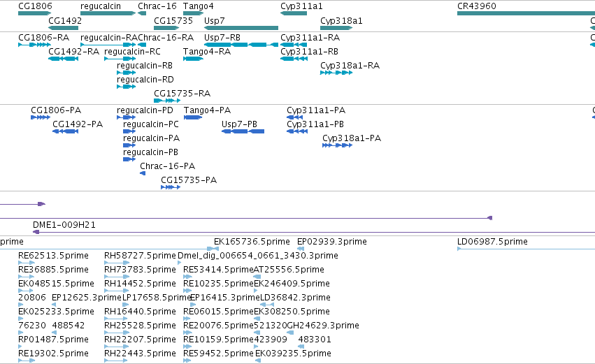Select EST RH73783.5prime

click(140, 270)
